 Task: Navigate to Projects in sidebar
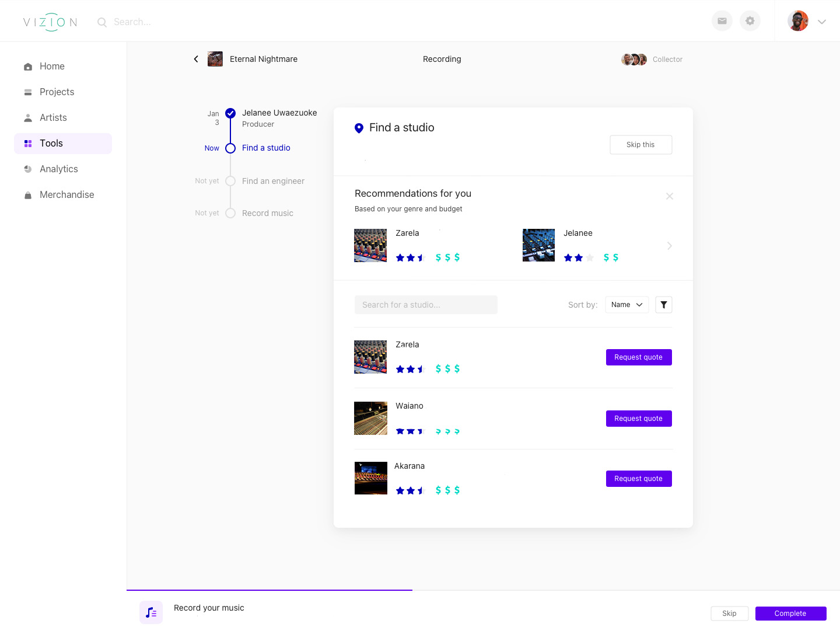(57, 92)
